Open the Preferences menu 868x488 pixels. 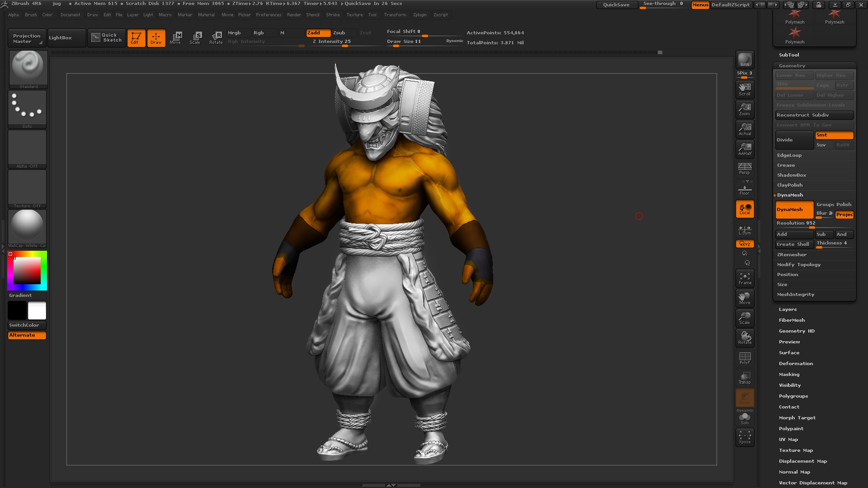click(x=269, y=15)
